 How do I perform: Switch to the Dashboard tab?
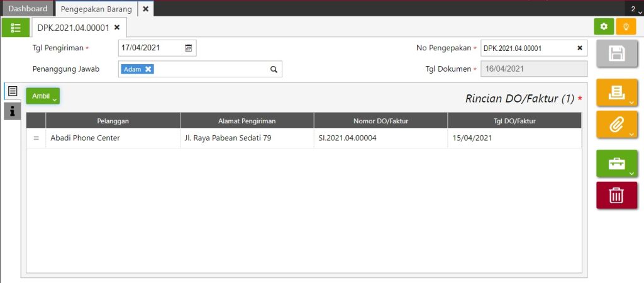tap(28, 9)
